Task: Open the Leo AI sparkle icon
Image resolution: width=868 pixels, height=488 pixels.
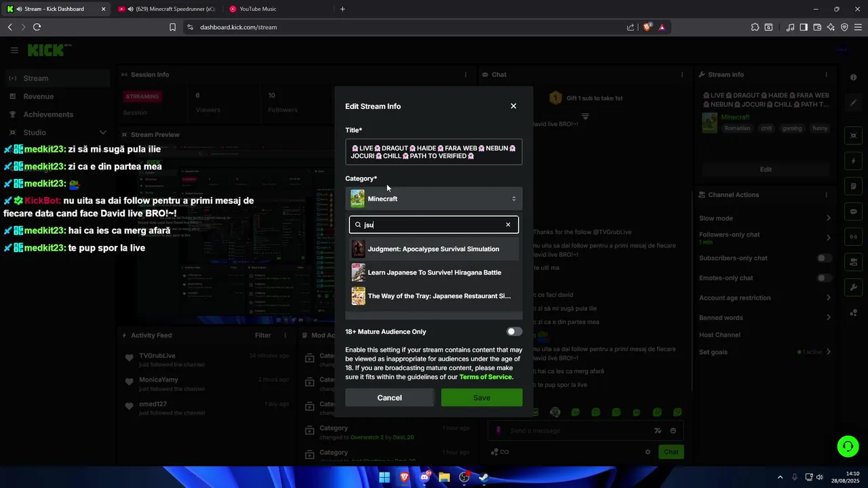Action: pyautogui.click(x=831, y=27)
